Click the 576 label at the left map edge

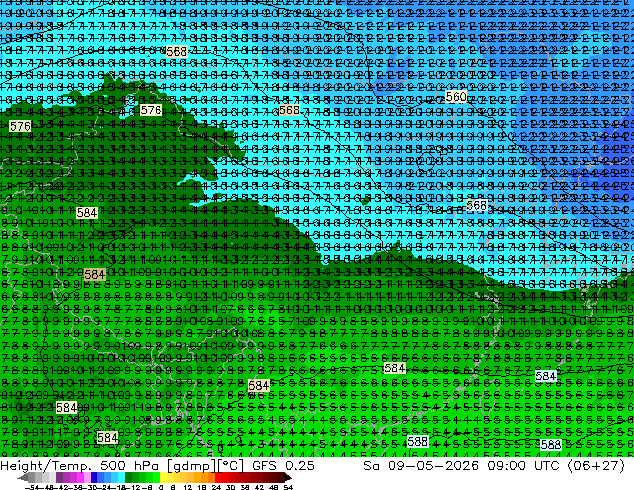[20, 127]
